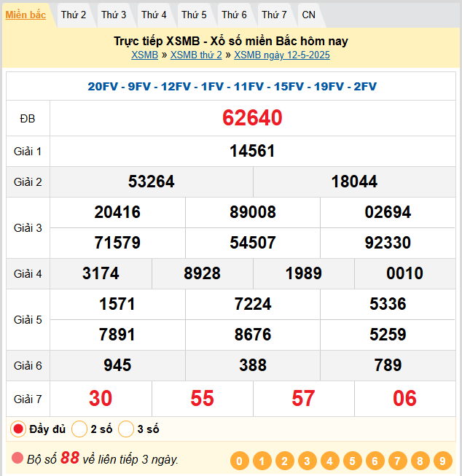Switch to the CN tab
The height and width of the screenshot is (476, 462).
309,15
